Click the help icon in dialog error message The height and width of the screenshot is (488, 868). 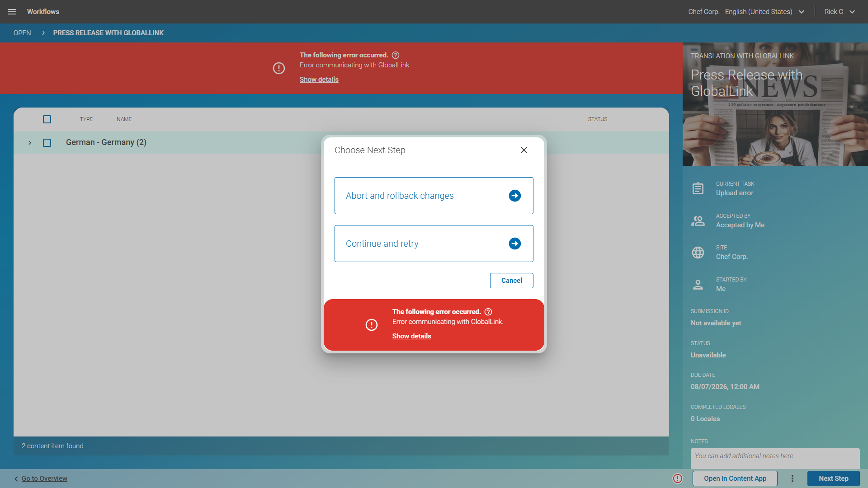click(488, 312)
